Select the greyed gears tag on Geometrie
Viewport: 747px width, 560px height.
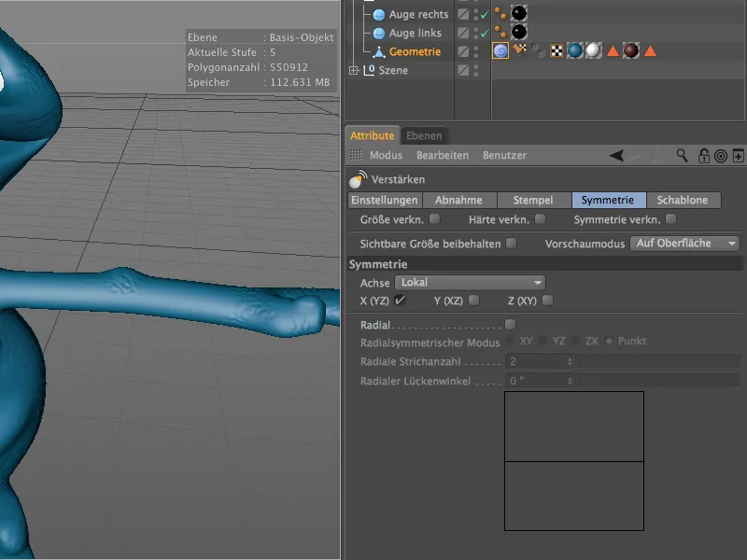(538, 50)
